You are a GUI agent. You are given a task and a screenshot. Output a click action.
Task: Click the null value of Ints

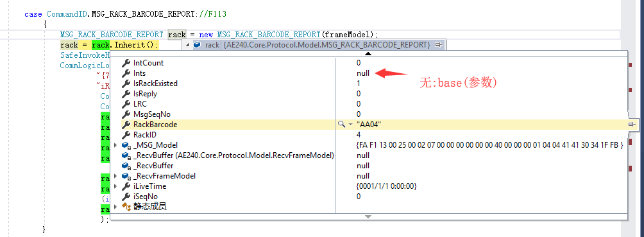click(363, 73)
